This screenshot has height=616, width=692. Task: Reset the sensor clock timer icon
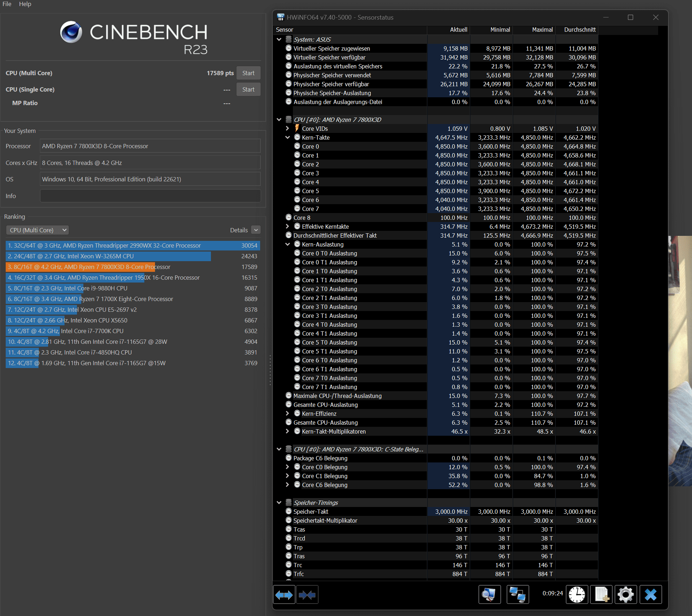577,595
